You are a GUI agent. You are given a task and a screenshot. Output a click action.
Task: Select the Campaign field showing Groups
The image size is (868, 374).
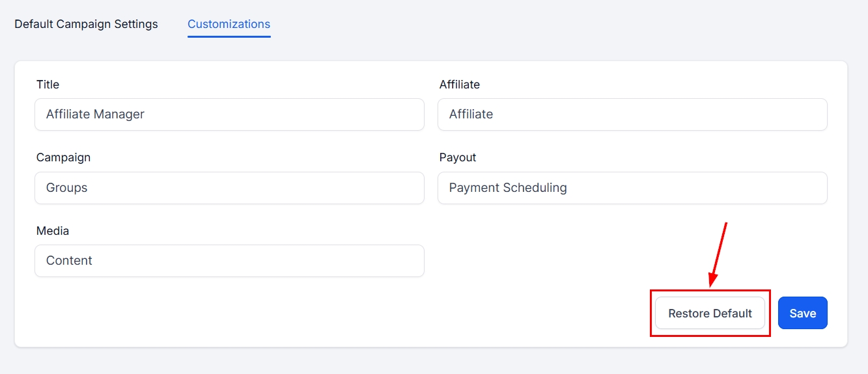(229, 188)
